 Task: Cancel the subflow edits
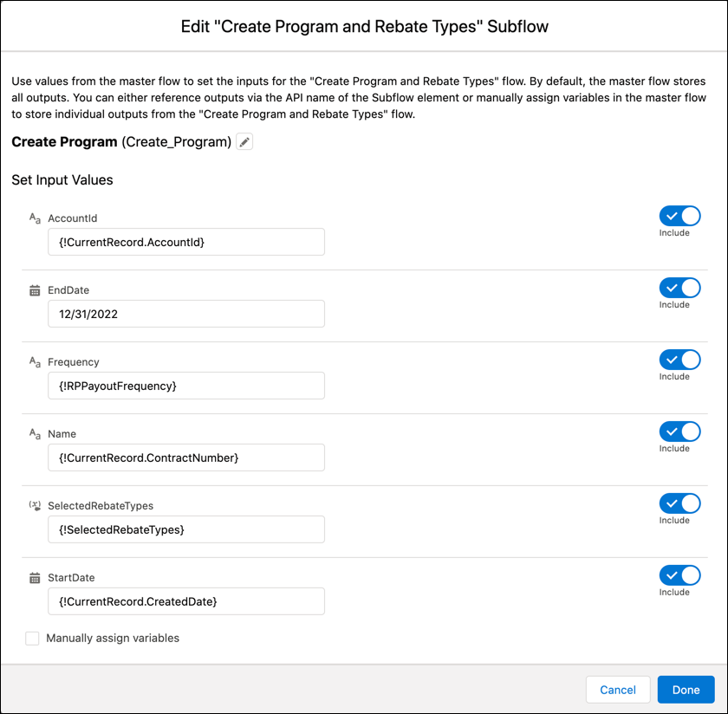point(618,690)
